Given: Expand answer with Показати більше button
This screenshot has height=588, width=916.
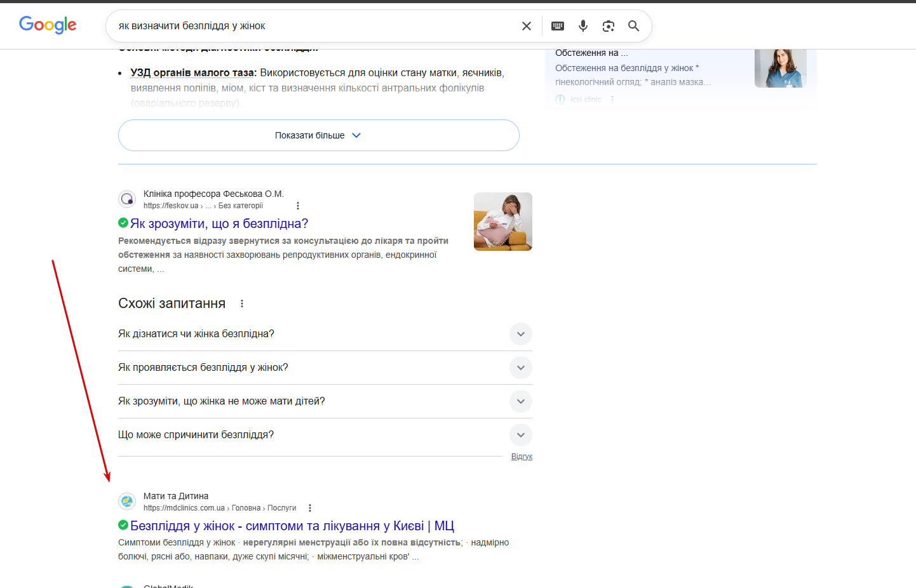Looking at the screenshot, I should [319, 135].
